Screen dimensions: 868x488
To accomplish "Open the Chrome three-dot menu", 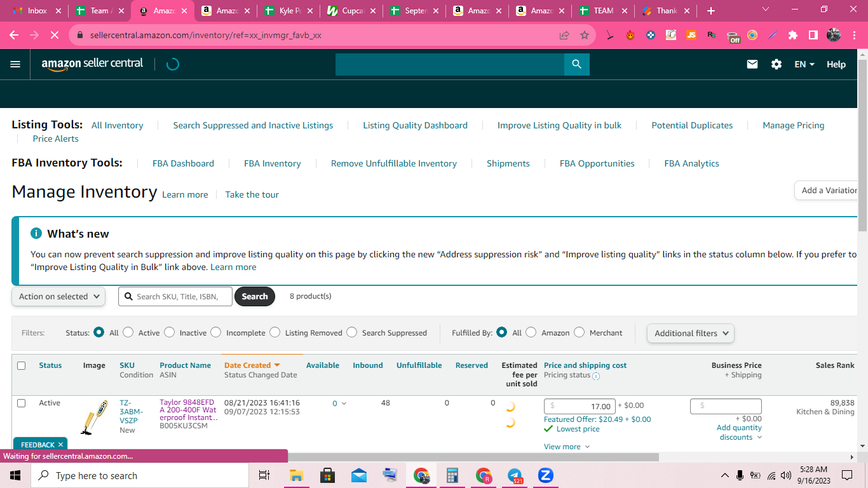I will click(853, 36).
